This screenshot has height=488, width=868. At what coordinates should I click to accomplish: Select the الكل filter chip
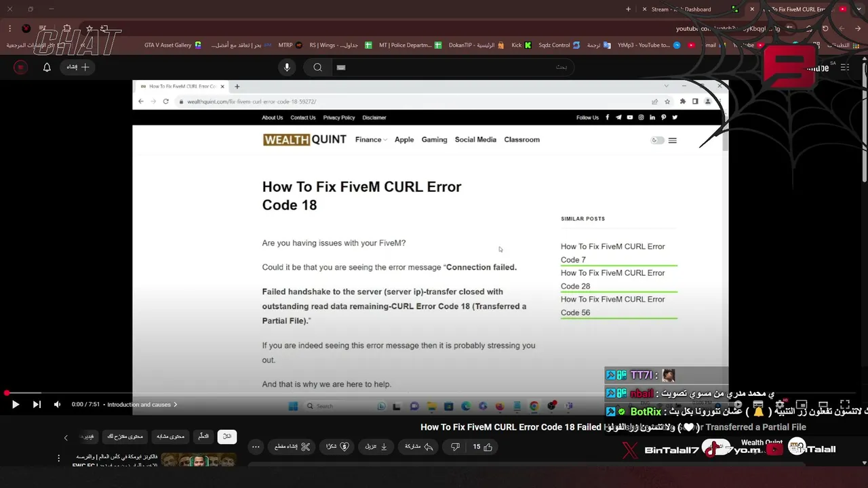click(x=227, y=436)
